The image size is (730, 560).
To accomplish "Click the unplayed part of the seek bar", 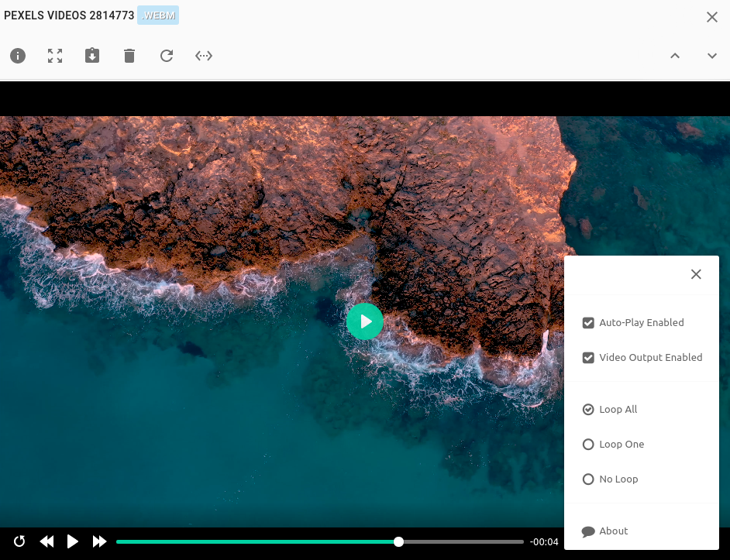I will 463,542.
